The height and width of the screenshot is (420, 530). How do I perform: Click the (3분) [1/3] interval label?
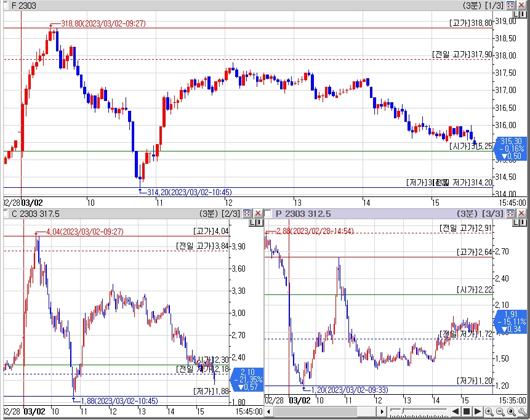483,6
